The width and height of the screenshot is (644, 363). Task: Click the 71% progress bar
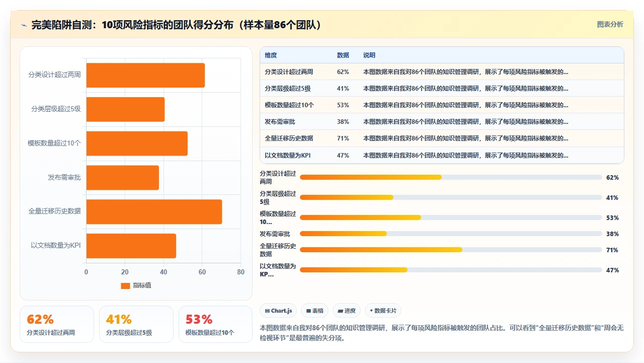point(451,250)
